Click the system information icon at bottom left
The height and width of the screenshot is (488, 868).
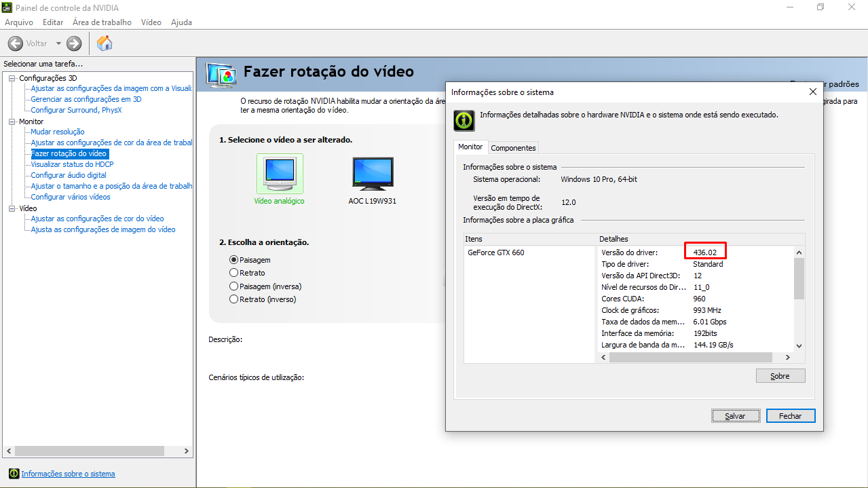pyautogui.click(x=14, y=474)
